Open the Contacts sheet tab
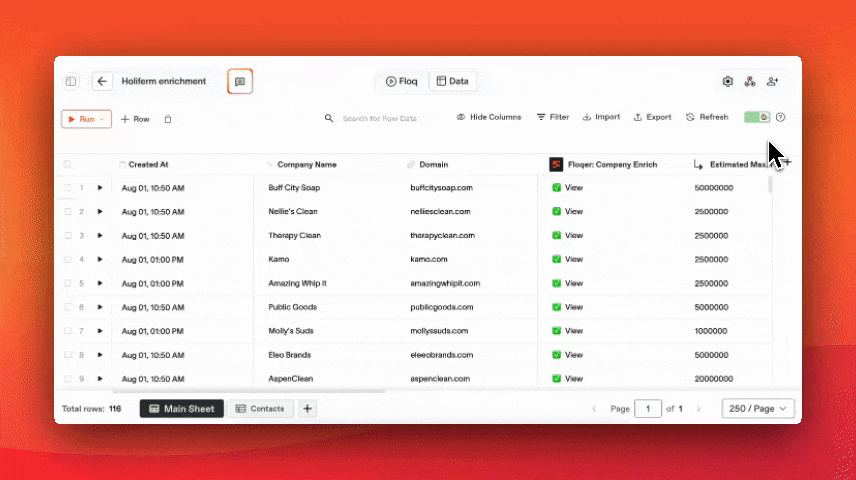This screenshot has width=856, height=480. click(260, 408)
